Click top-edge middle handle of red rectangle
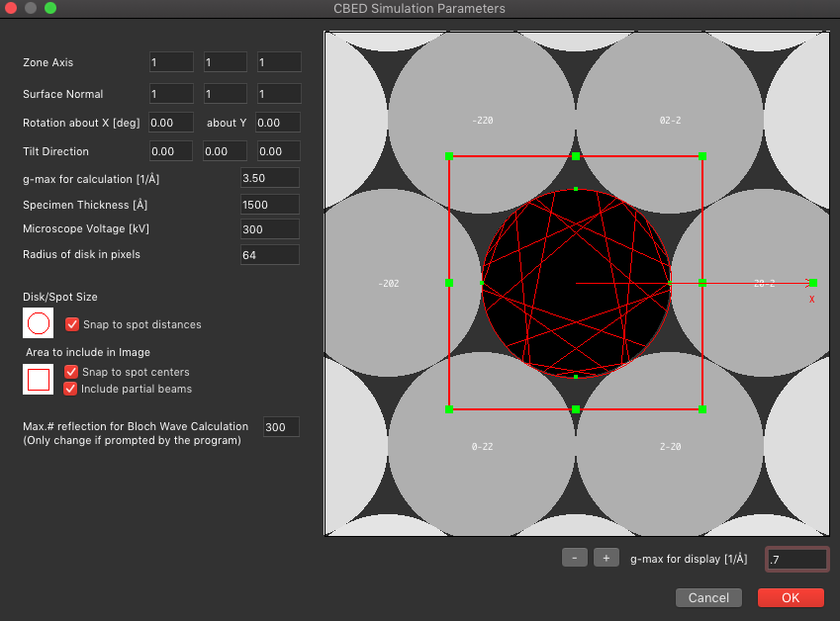This screenshot has height=621, width=840. (576, 156)
